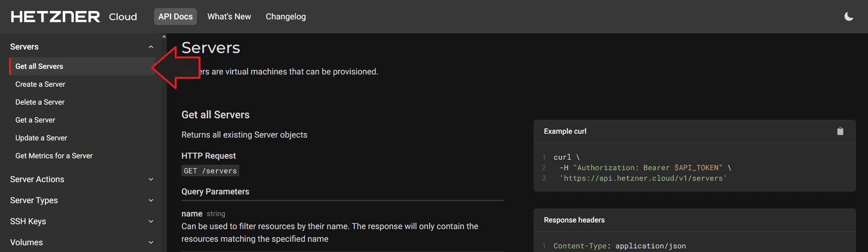Viewport: 868px width, 252px height.
Task: Click the sidebar scrollbar up arrow
Action: click(164, 36)
